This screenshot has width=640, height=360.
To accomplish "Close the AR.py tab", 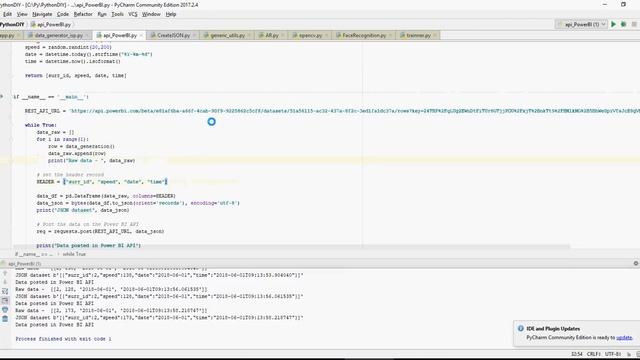I will click(282, 36).
